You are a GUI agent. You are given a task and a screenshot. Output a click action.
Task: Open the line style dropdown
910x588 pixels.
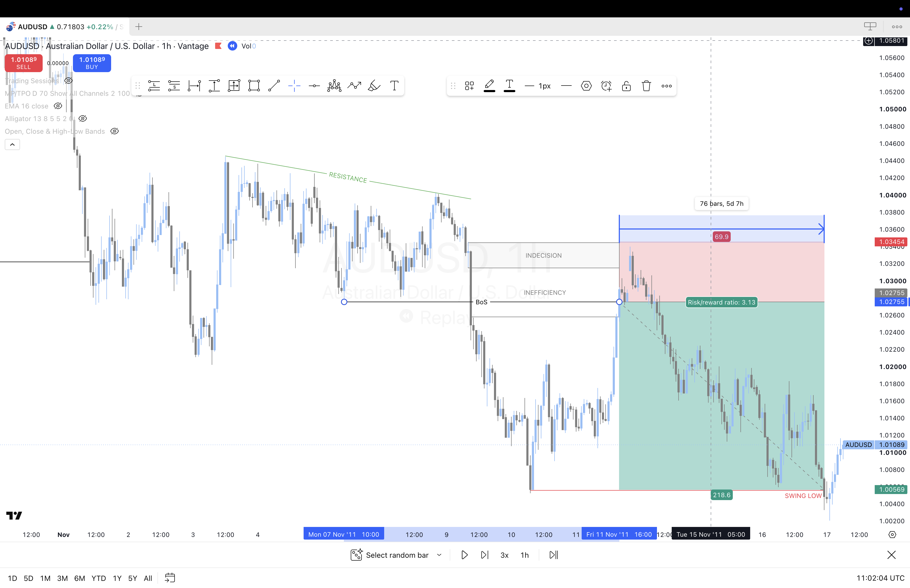click(566, 86)
